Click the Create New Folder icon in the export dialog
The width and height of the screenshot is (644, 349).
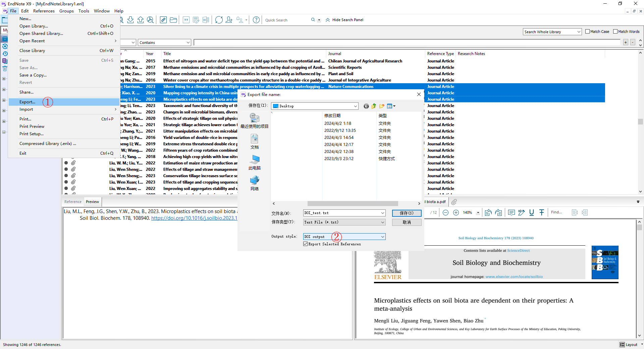[x=382, y=106]
